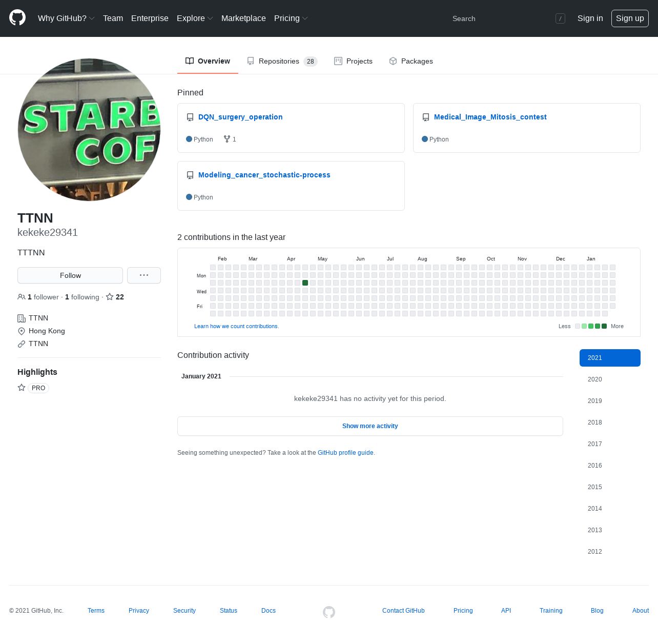Click the Highlights PRO star icon
658x644 pixels.
(x=22, y=388)
